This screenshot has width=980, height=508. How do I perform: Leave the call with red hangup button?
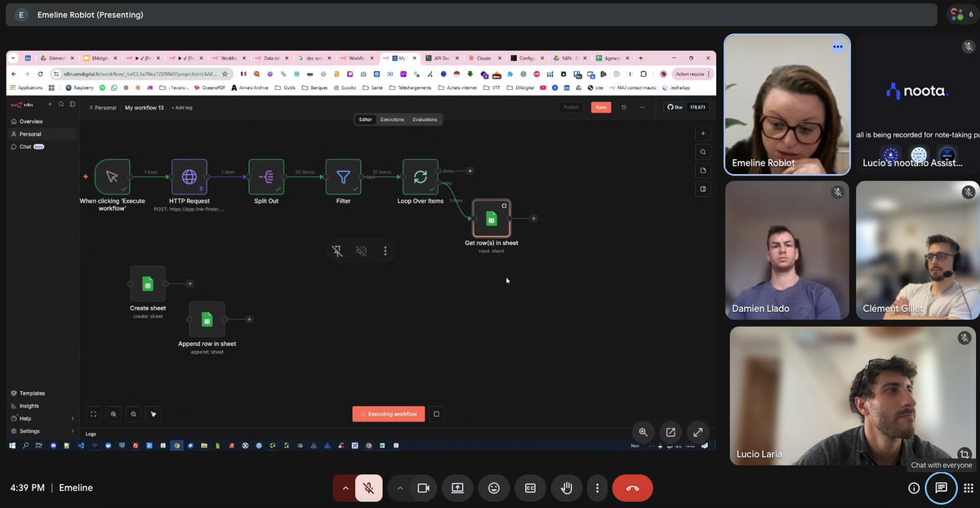tap(632, 488)
